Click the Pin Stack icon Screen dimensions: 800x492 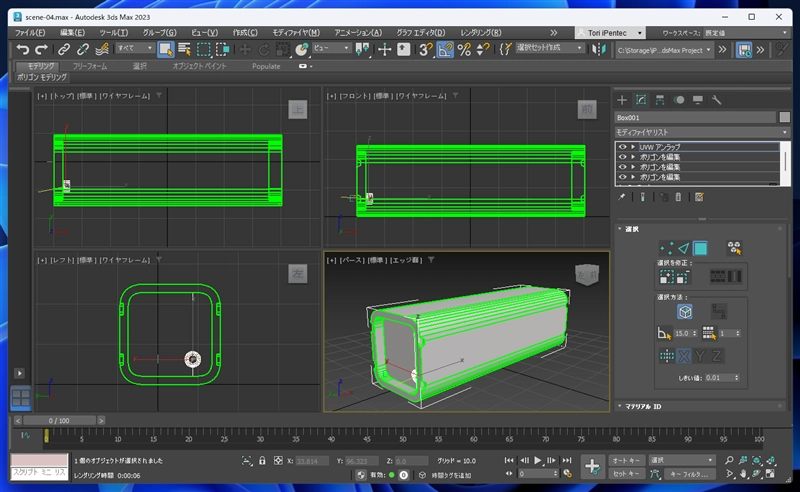pos(622,197)
